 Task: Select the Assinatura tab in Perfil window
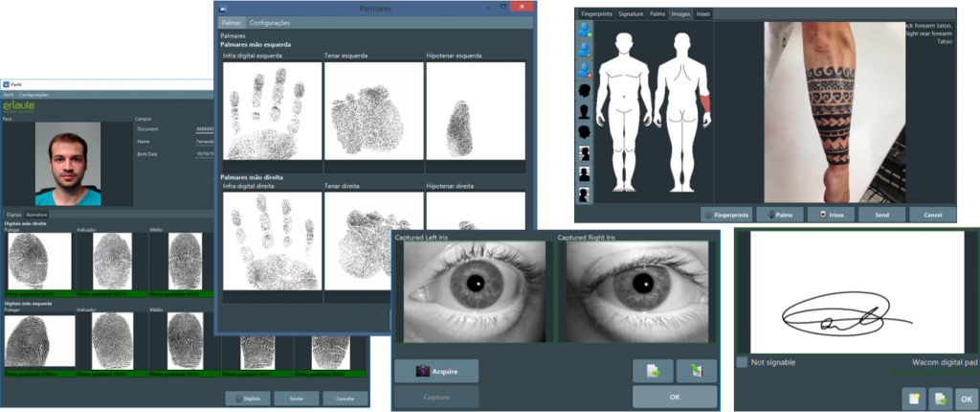(x=37, y=215)
